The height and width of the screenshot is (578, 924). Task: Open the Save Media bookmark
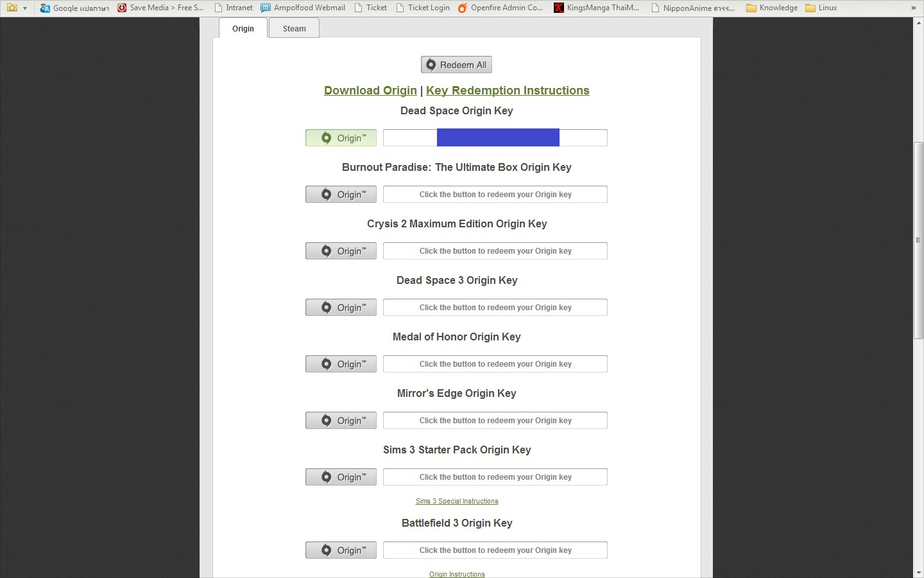160,8
